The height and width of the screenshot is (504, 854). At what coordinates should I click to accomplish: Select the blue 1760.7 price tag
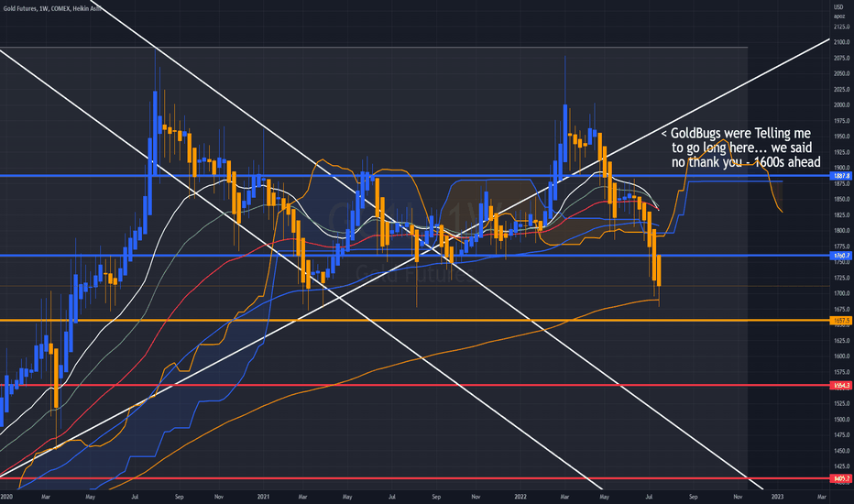click(x=841, y=256)
